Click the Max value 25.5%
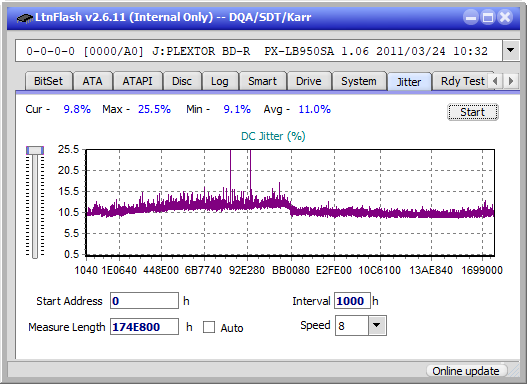The height and width of the screenshot is (384, 527). click(154, 109)
